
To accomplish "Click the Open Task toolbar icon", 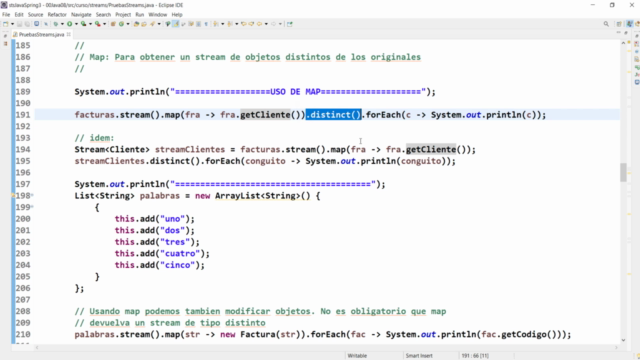I will (x=144, y=24).
